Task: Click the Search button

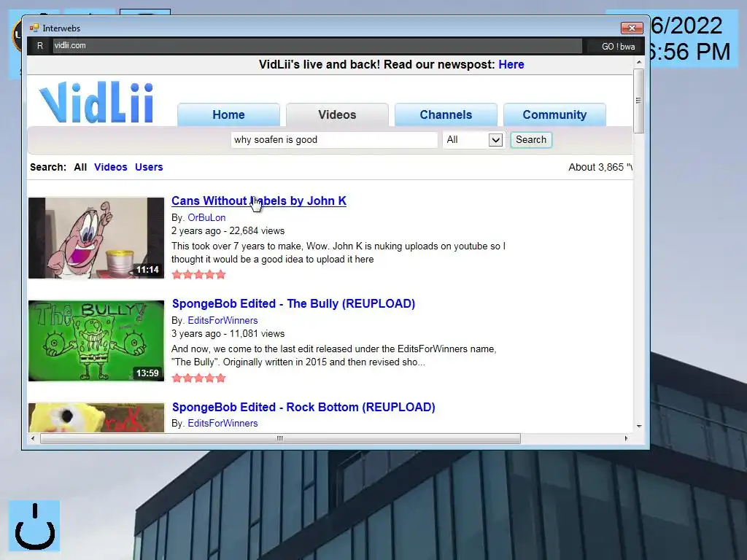Action: 531,139
